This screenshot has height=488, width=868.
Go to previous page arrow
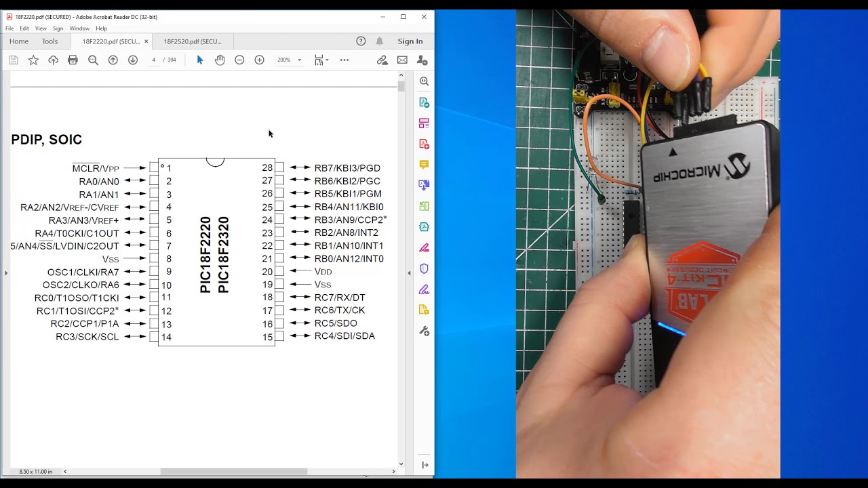113,60
